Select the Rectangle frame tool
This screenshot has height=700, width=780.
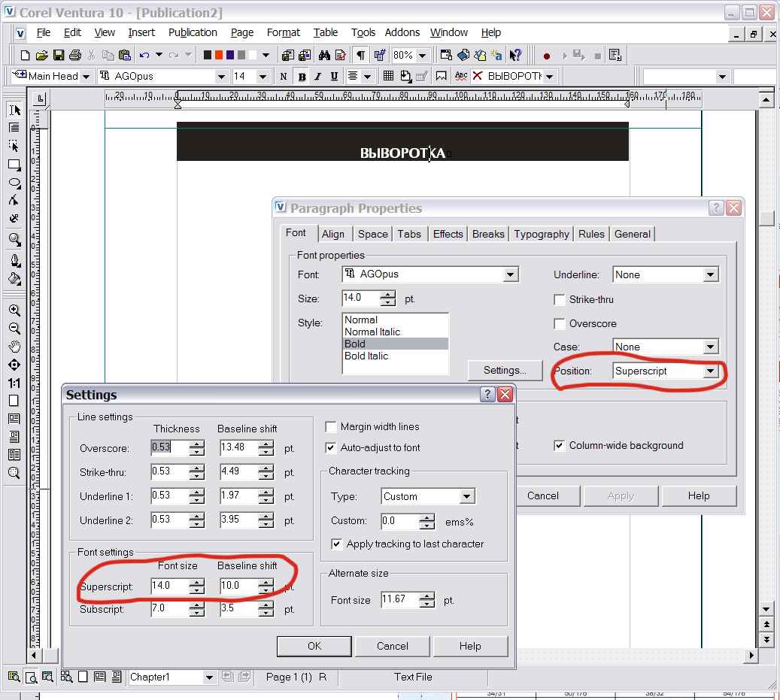(14, 165)
